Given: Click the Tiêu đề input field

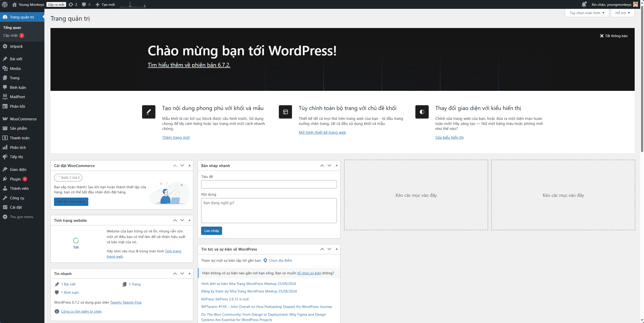Looking at the screenshot, I should pyautogui.click(x=269, y=184).
